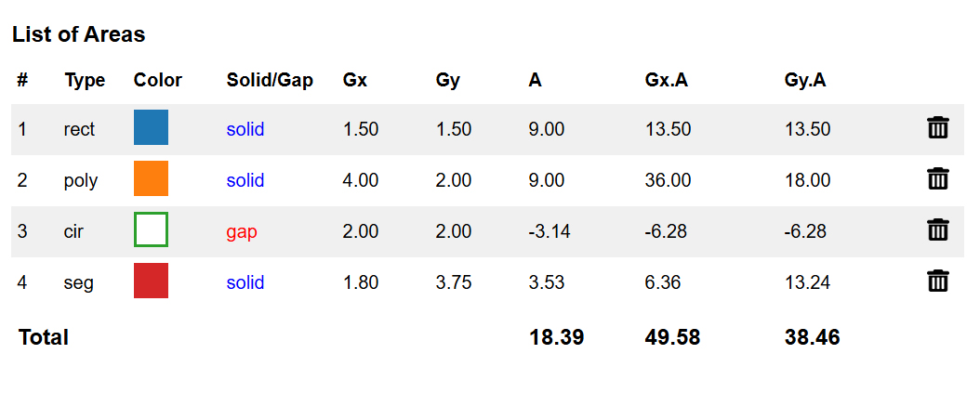
Task: Click the total area value 18.39
Action: (x=557, y=337)
